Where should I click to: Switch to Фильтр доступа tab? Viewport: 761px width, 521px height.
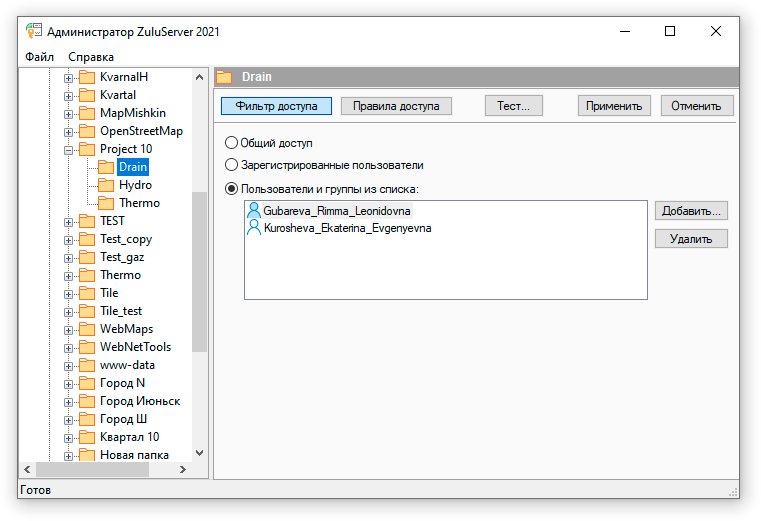click(276, 106)
